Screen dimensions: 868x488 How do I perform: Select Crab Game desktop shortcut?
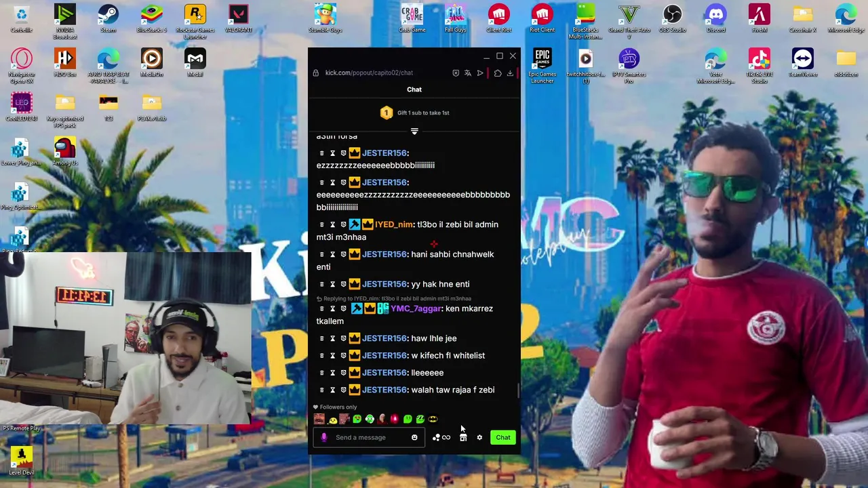[x=412, y=18]
